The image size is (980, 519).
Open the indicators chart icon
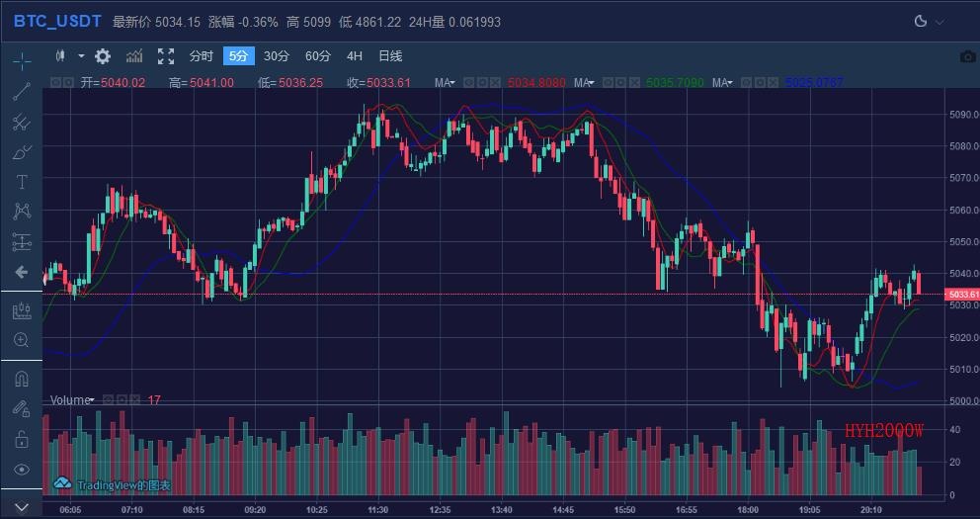coord(134,56)
